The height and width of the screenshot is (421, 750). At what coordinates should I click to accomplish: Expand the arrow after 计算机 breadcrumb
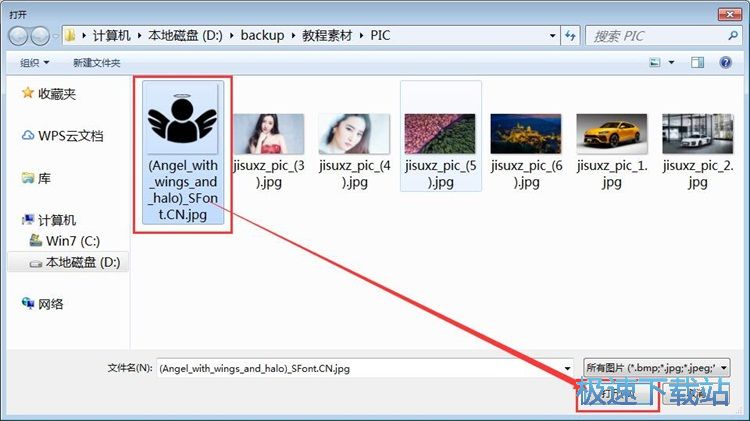pos(140,35)
